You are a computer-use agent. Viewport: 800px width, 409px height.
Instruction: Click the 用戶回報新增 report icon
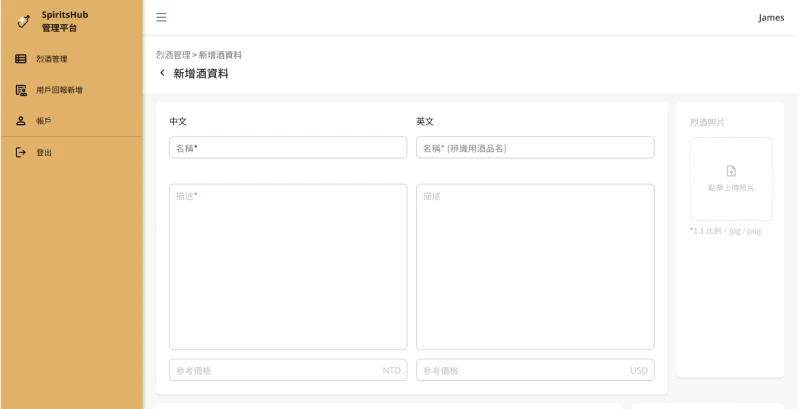pos(21,90)
